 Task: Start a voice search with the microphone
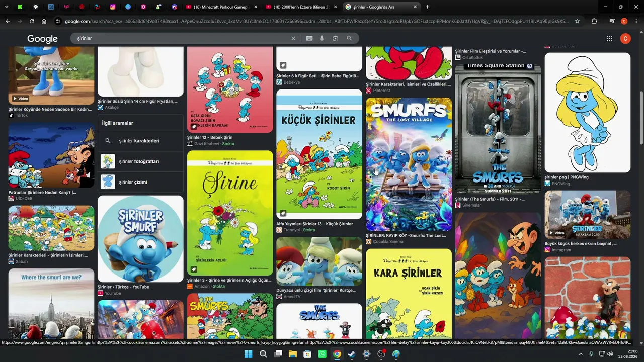322,38
